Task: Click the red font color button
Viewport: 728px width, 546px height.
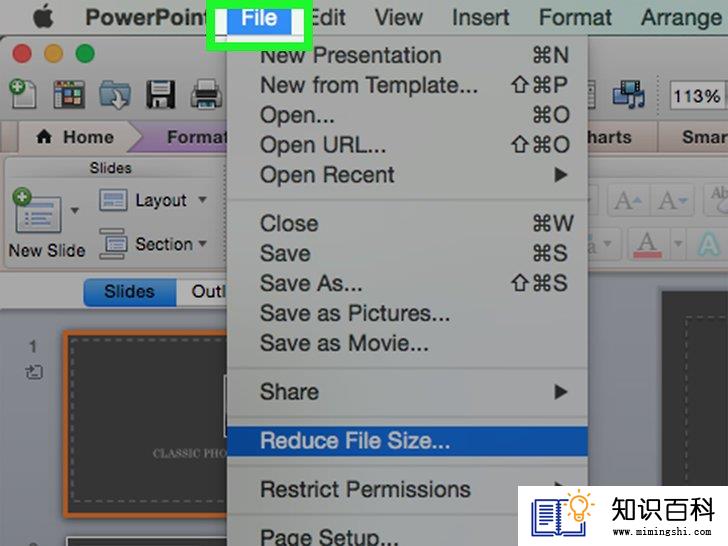Action: 648,244
